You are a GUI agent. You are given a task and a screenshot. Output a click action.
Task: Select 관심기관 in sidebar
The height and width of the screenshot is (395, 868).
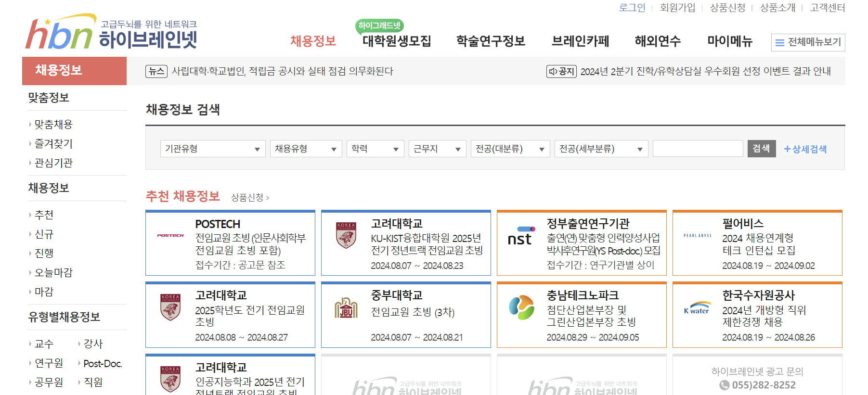[x=53, y=163]
